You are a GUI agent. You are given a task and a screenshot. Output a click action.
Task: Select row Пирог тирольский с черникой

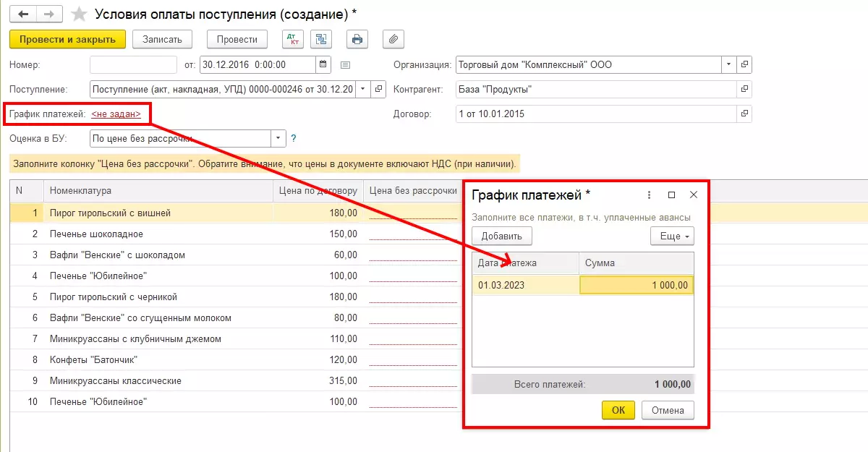[x=158, y=297]
